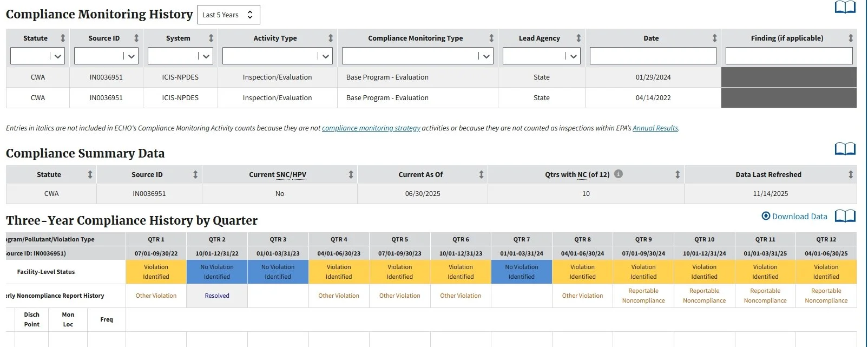Click the info icon next to Qtrs with NC

pyautogui.click(x=619, y=174)
